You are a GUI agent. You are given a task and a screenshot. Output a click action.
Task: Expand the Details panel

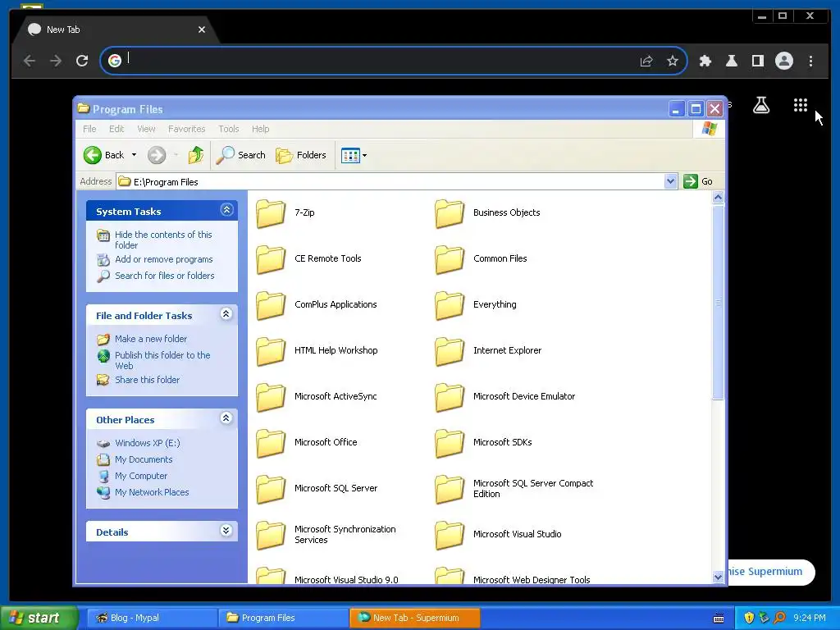pyautogui.click(x=226, y=531)
